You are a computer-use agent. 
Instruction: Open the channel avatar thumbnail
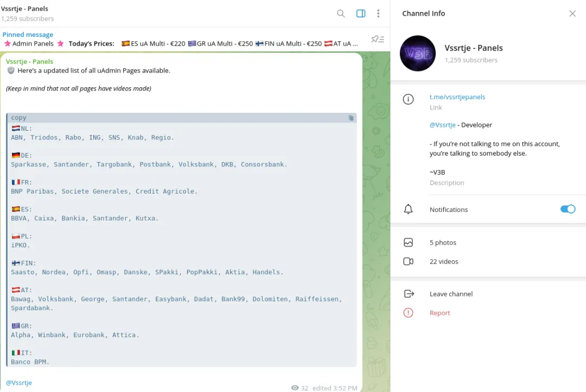pyautogui.click(x=418, y=54)
